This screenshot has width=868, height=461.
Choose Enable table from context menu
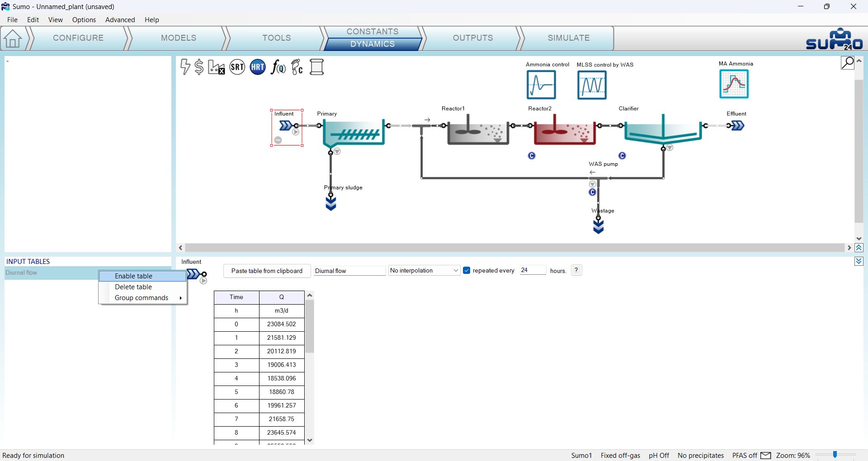(x=143, y=276)
